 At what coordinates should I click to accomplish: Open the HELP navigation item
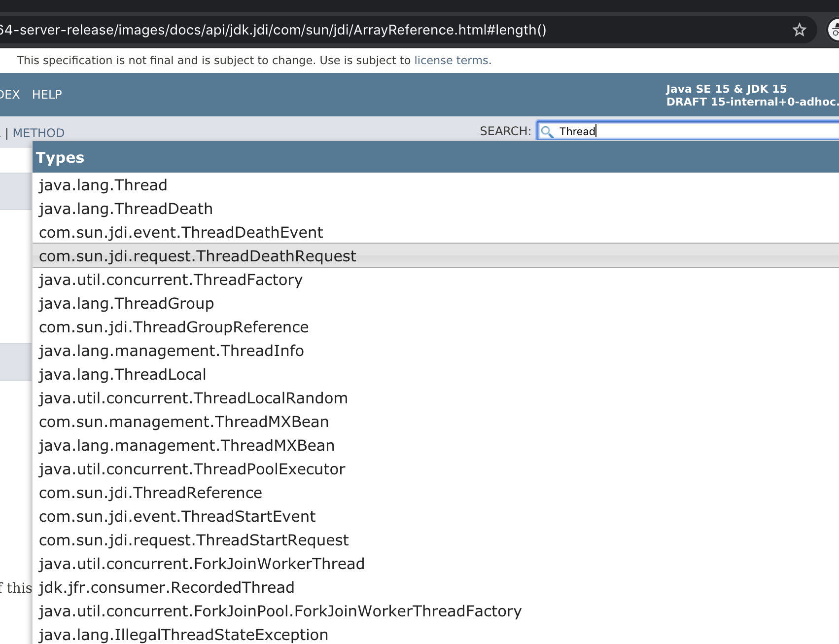[47, 94]
